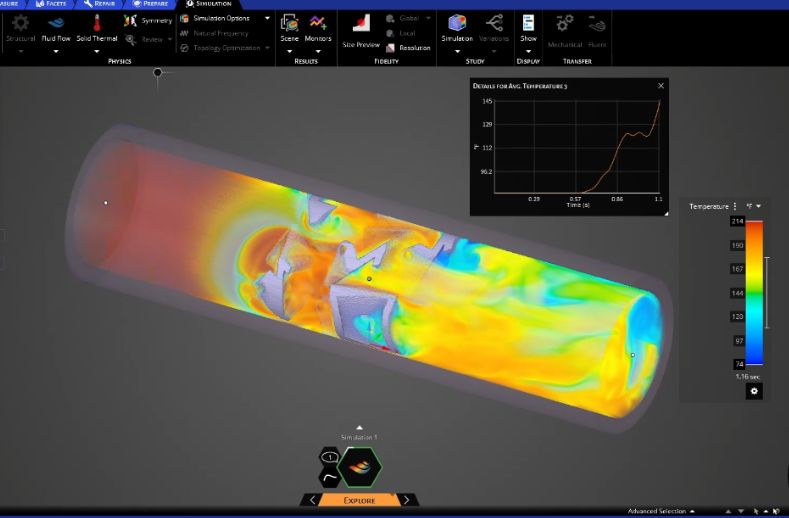
Task: Click the Monitors icon
Action: [x=318, y=23]
